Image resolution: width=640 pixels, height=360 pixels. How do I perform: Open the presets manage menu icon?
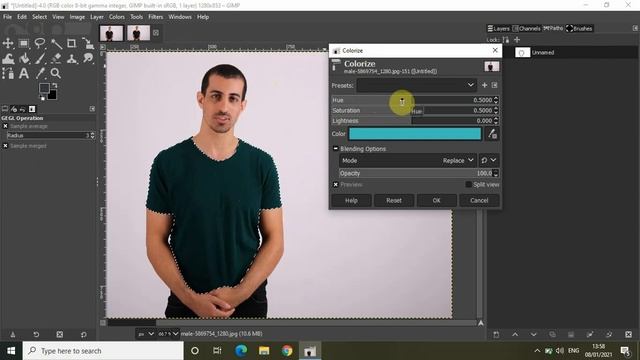point(494,85)
